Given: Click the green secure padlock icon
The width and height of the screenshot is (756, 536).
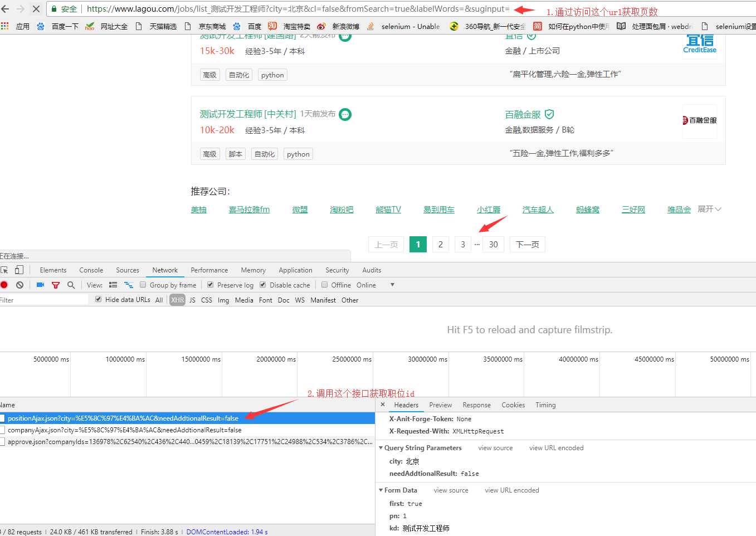Looking at the screenshot, I should 54,9.
